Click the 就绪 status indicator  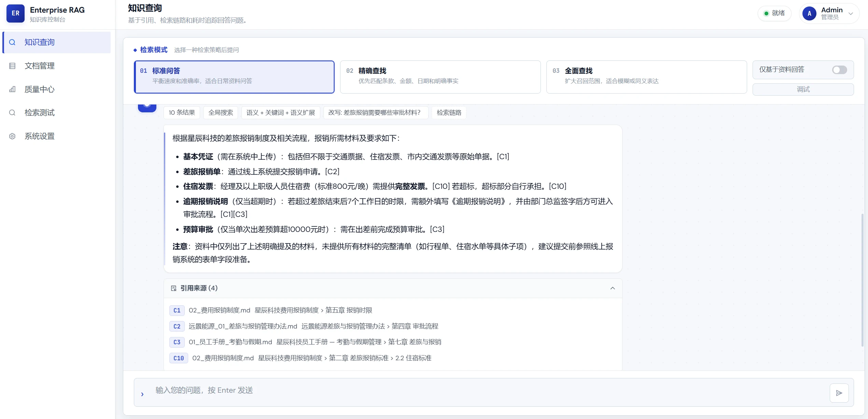tap(774, 13)
